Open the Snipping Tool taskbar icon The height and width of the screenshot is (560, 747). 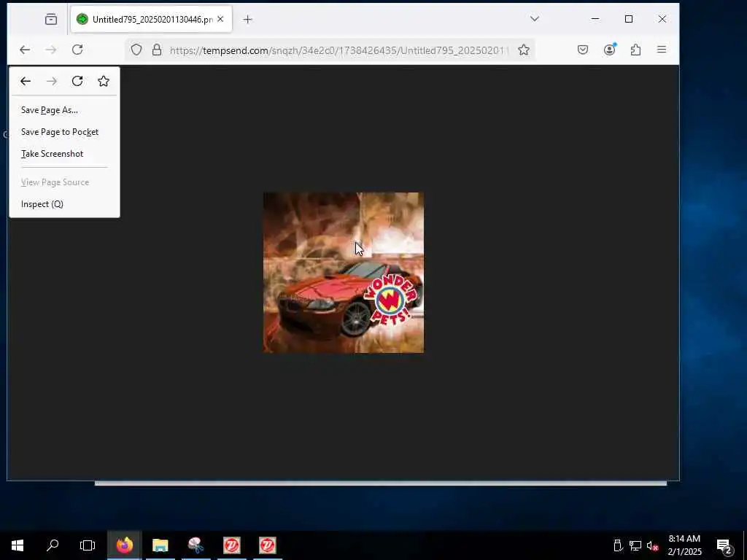pyautogui.click(x=196, y=545)
